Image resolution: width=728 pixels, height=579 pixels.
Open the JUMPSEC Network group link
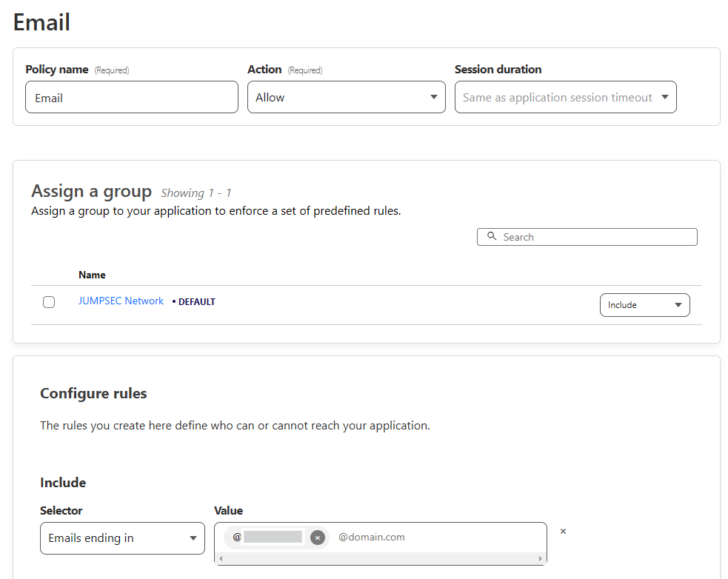point(121,301)
